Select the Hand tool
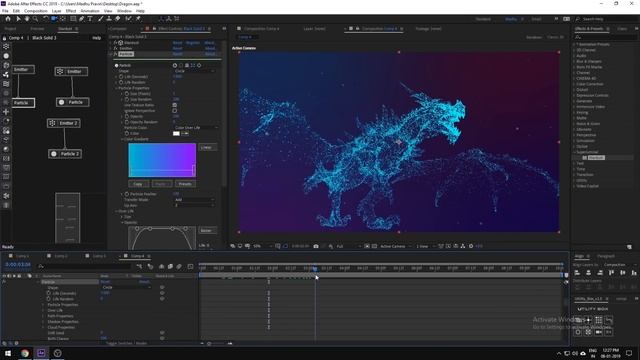This screenshot has height=360, width=640. pyautogui.click(x=27, y=19)
